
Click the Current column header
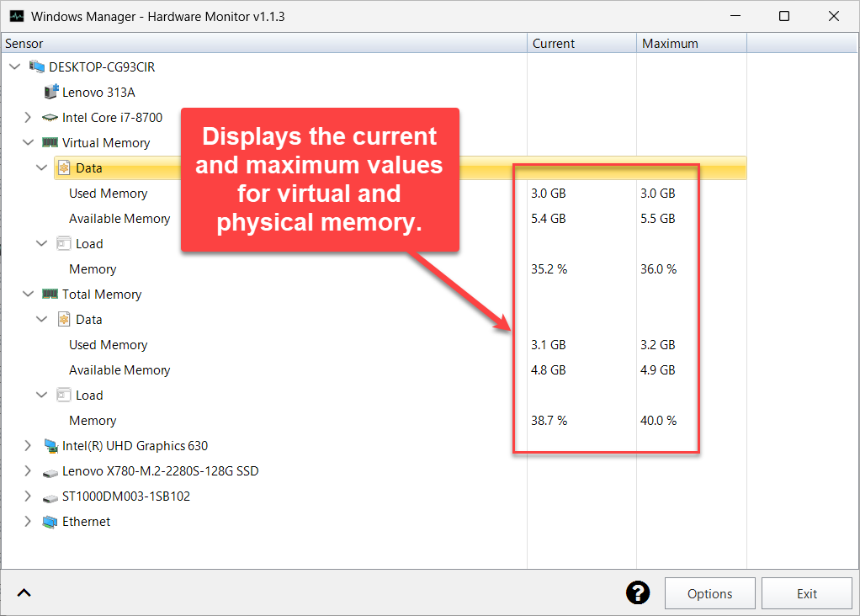(582, 43)
